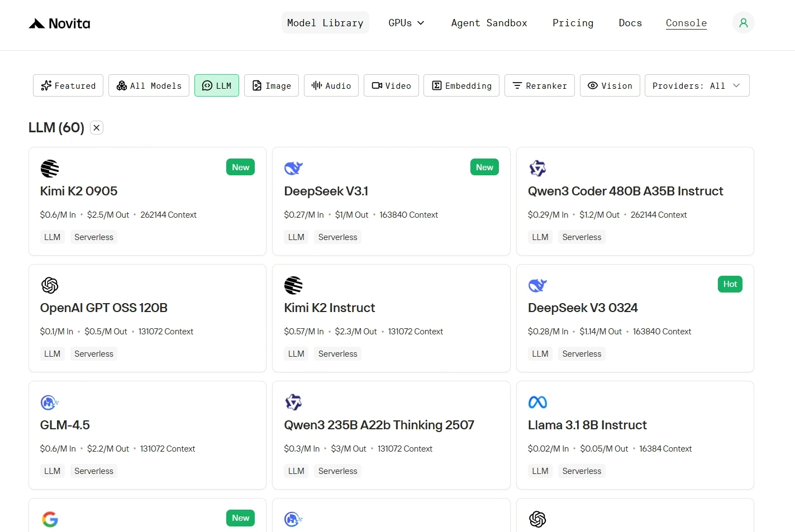The image size is (795, 532).
Task: Click the '$0.27/M In' price on DeepSeek V3.1
Action: tap(304, 215)
